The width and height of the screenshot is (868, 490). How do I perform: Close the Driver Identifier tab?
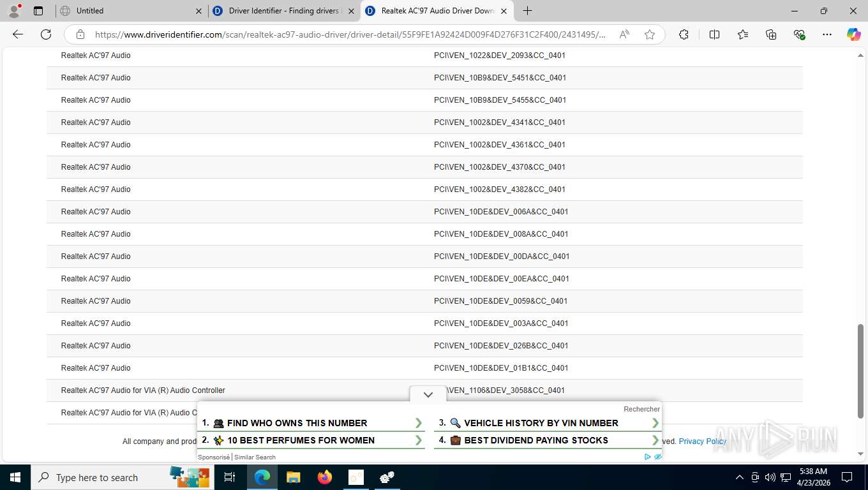pyautogui.click(x=351, y=11)
